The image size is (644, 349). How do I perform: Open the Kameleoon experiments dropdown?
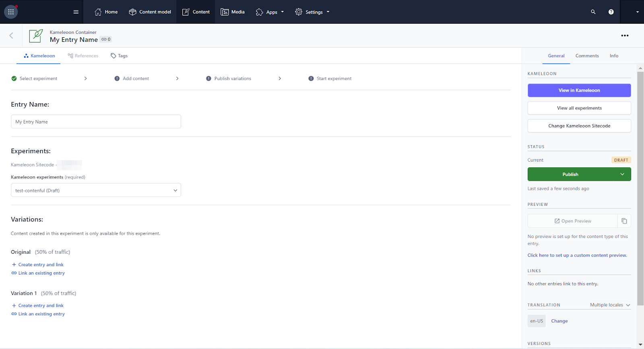pyautogui.click(x=96, y=190)
